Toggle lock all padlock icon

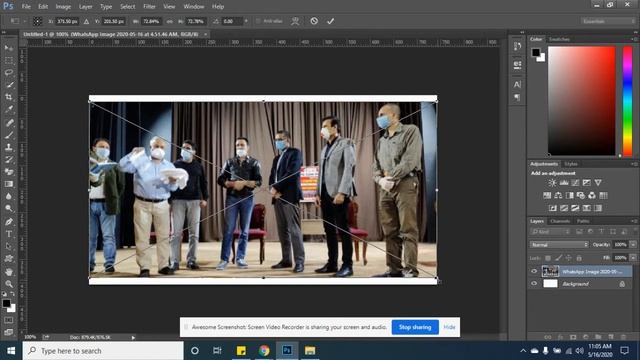(x=579, y=258)
